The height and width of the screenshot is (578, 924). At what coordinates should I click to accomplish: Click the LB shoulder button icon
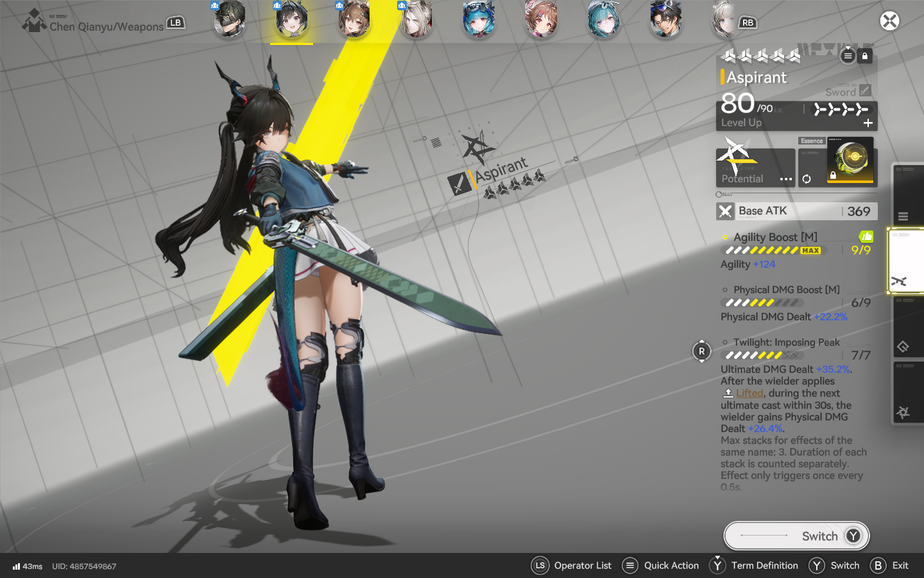[x=176, y=22]
